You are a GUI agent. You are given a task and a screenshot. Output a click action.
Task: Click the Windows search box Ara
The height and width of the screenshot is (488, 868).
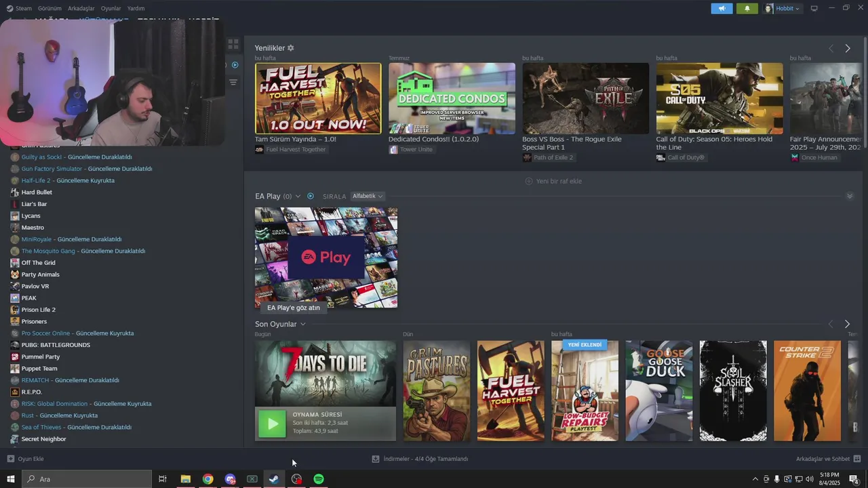click(87, 479)
